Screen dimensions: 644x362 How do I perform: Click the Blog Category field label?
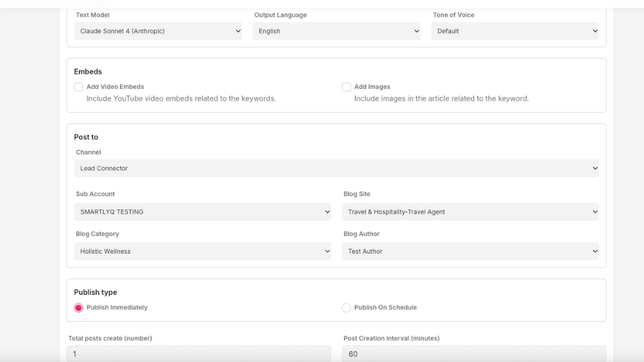pyautogui.click(x=97, y=234)
